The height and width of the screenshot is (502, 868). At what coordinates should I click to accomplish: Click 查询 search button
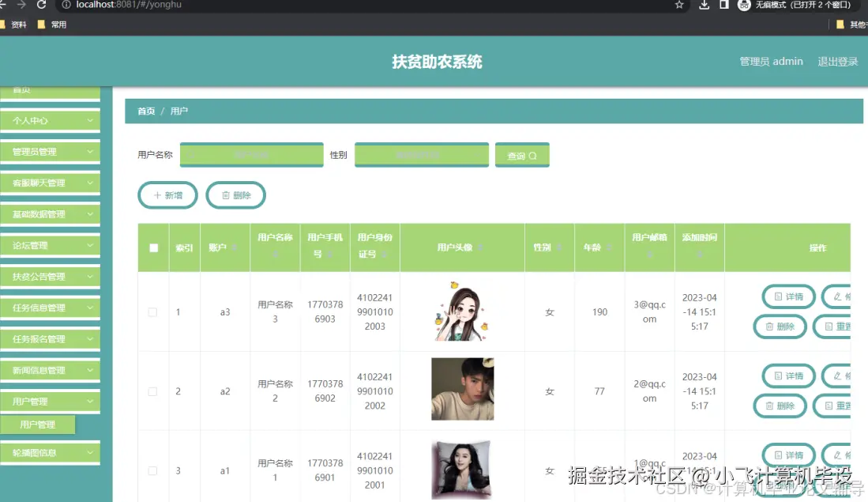point(522,155)
